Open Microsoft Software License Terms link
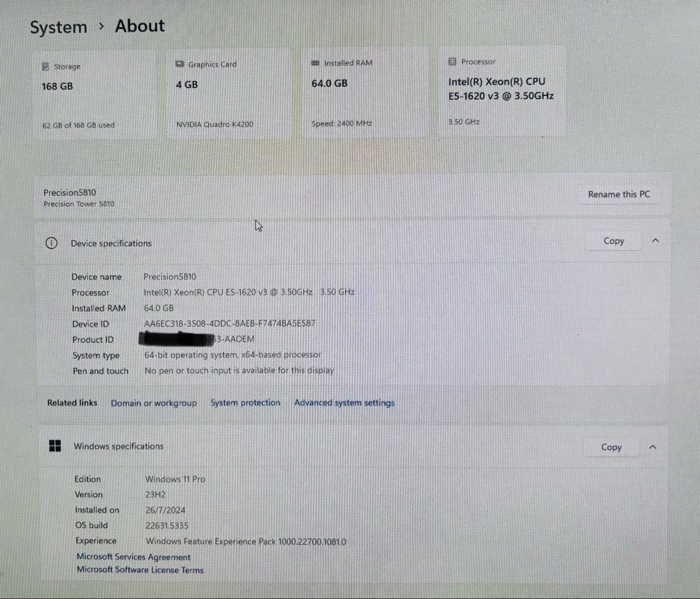This screenshot has width=700, height=599. tap(140, 570)
